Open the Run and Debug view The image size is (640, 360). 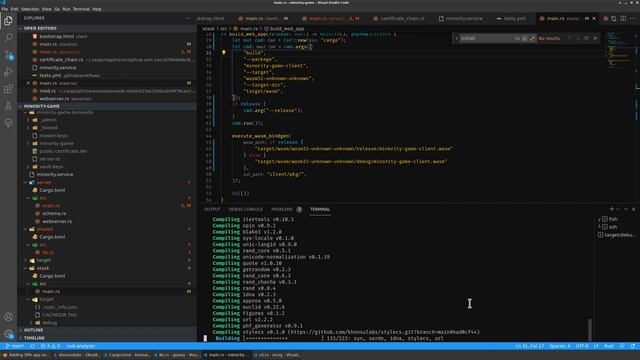pyautogui.click(x=9, y=72)
